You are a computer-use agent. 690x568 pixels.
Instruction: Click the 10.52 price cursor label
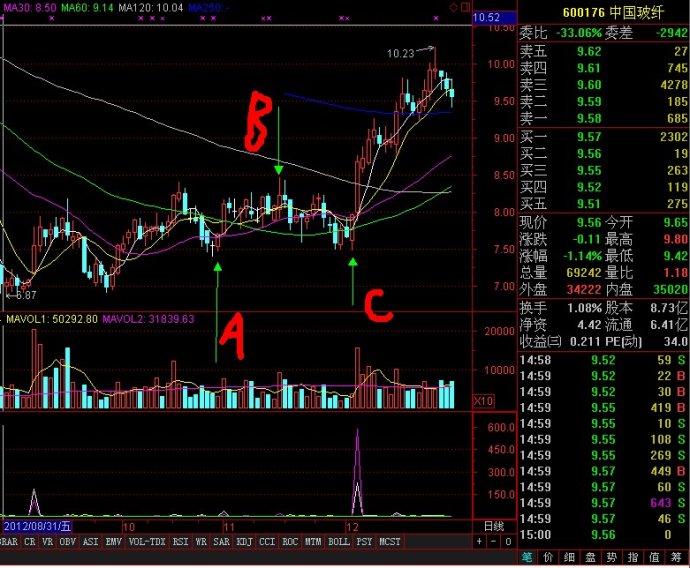(494, 18)
